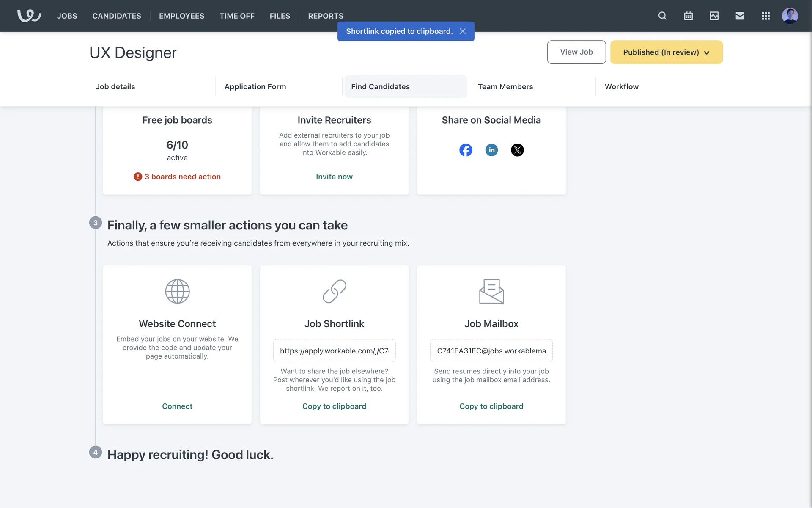
Task: Share job on Facebook icon
Action: pos(466,150)
